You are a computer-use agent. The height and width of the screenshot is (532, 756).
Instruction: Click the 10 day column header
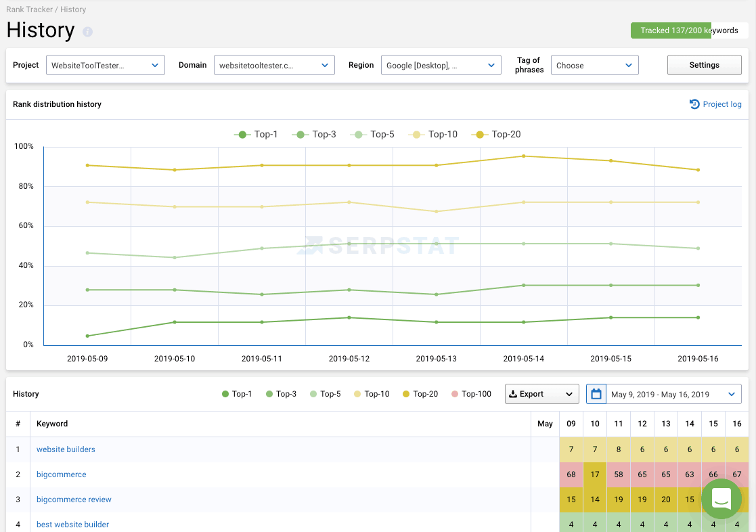pos(595,424)
